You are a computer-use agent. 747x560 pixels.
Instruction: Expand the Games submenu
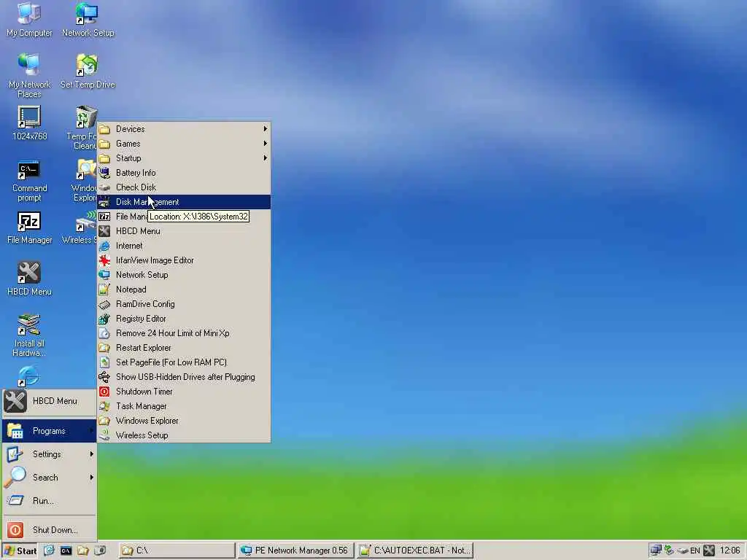(185, 144)
